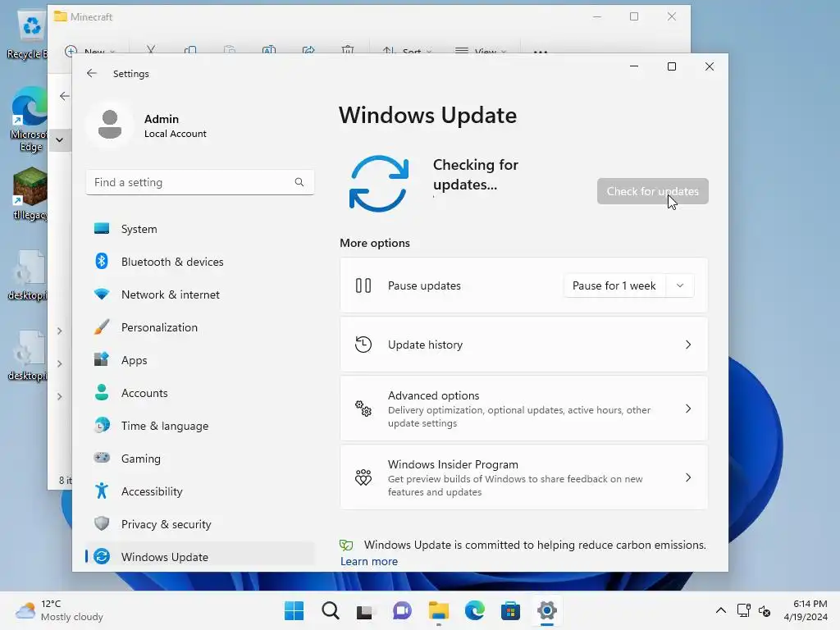Click the pause updates icon
840x630 pixels.
[363, 285]
